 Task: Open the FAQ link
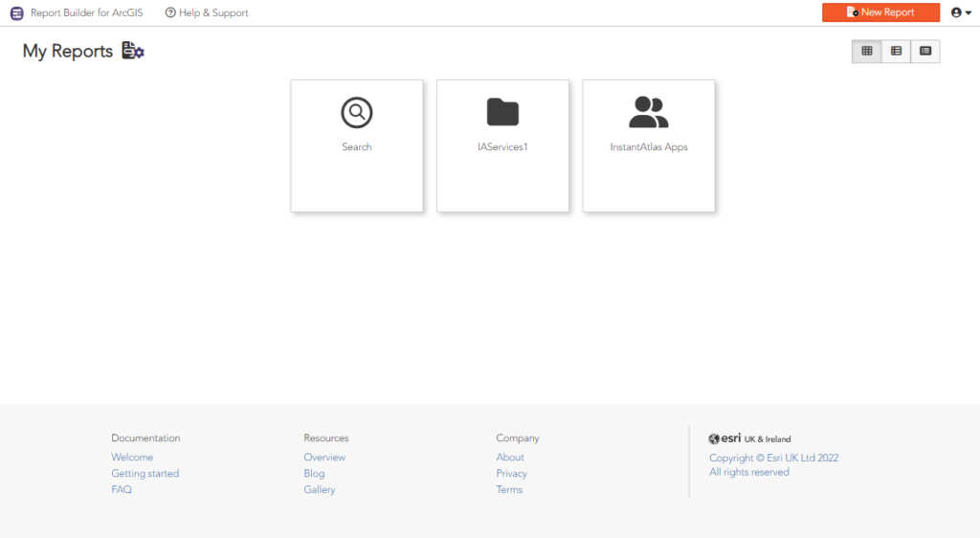pyautogui.click(x=122, y=490)
